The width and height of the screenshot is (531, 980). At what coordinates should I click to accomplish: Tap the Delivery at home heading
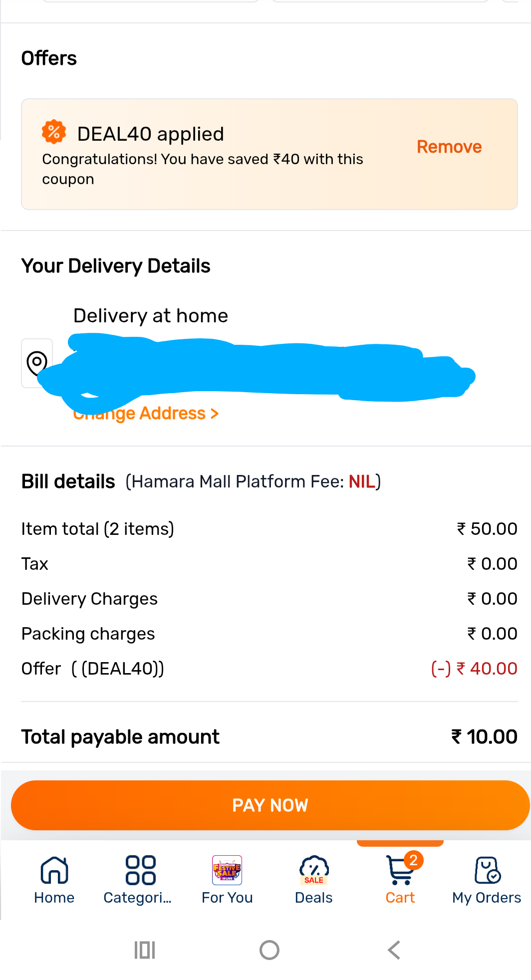tap(151, 316)
